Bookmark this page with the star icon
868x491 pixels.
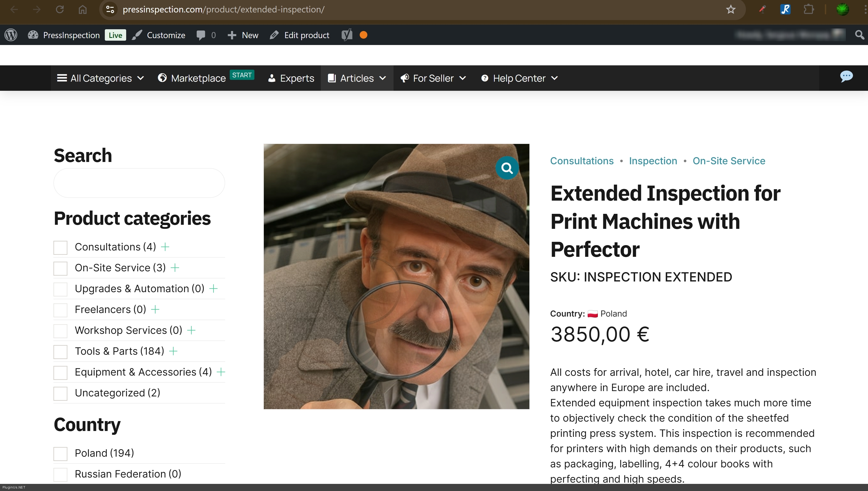[x=731, y=9]
